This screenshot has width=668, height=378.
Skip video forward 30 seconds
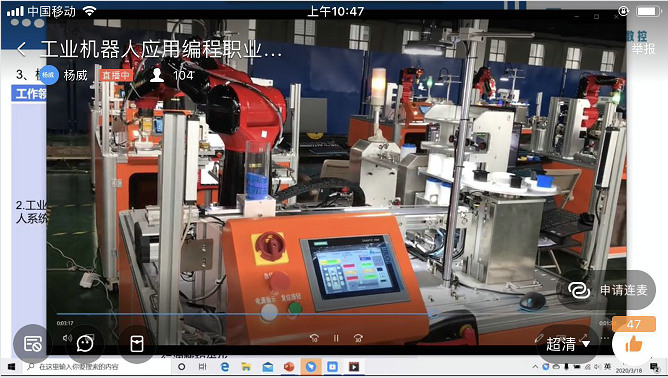pyautogui.click(x=358, y=338)
